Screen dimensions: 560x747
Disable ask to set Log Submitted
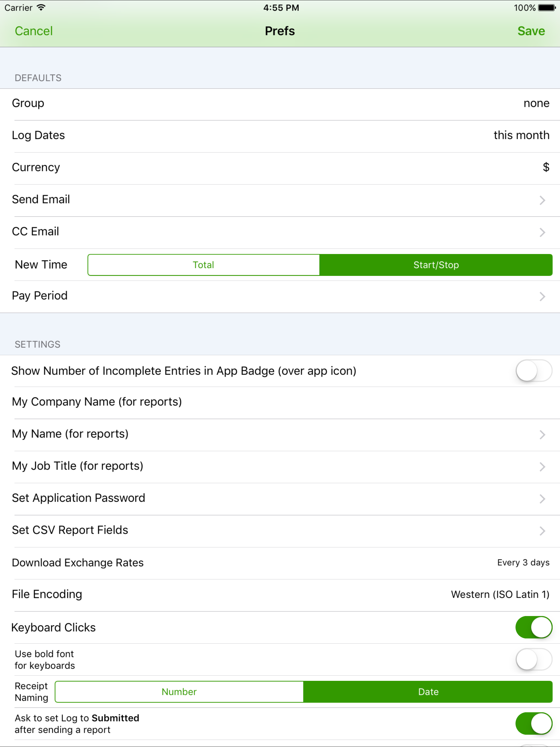click(534, 724)
